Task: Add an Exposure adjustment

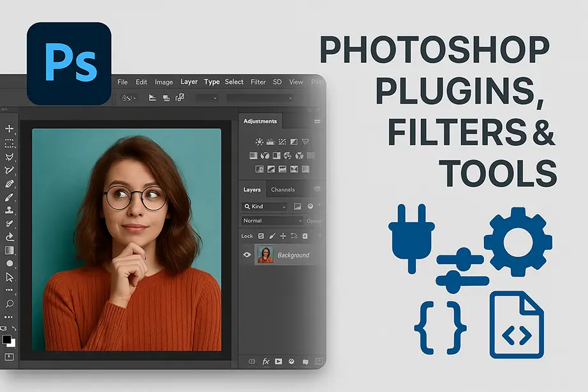Action: tap(294, 142)
